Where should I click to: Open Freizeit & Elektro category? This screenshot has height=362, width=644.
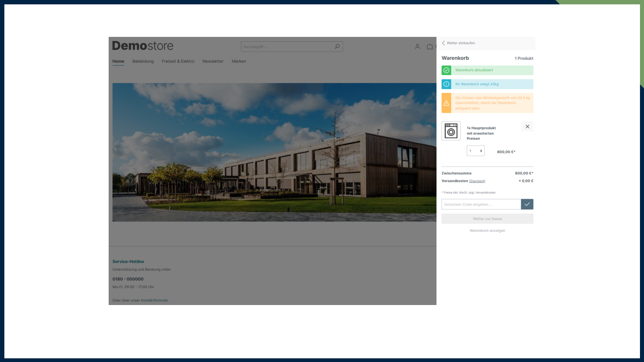coord(178,61)
